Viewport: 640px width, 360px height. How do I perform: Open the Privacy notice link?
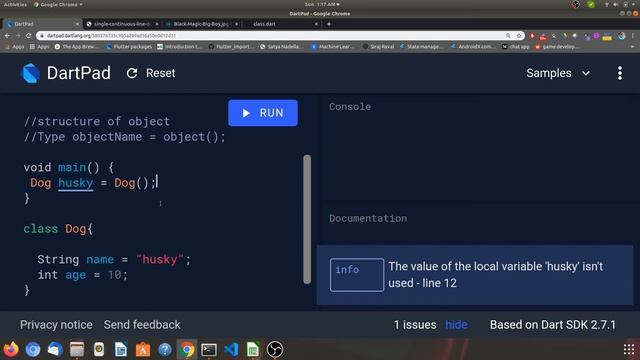tap(56, 324)
